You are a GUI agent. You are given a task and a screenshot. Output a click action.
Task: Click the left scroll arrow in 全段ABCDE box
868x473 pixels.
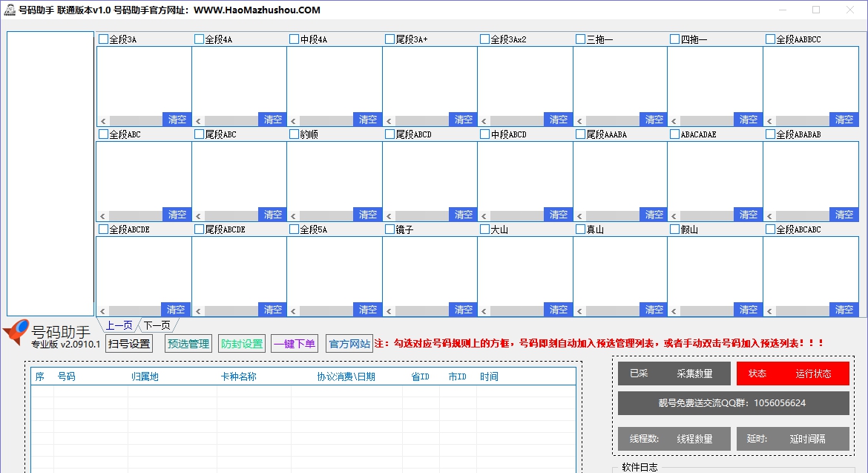point(103,311)
